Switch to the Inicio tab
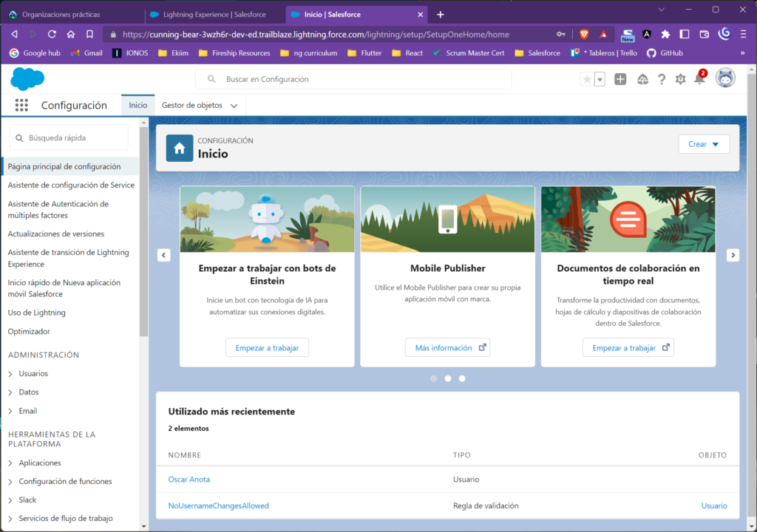Screen dimensions: 757x532 (138, 105)
